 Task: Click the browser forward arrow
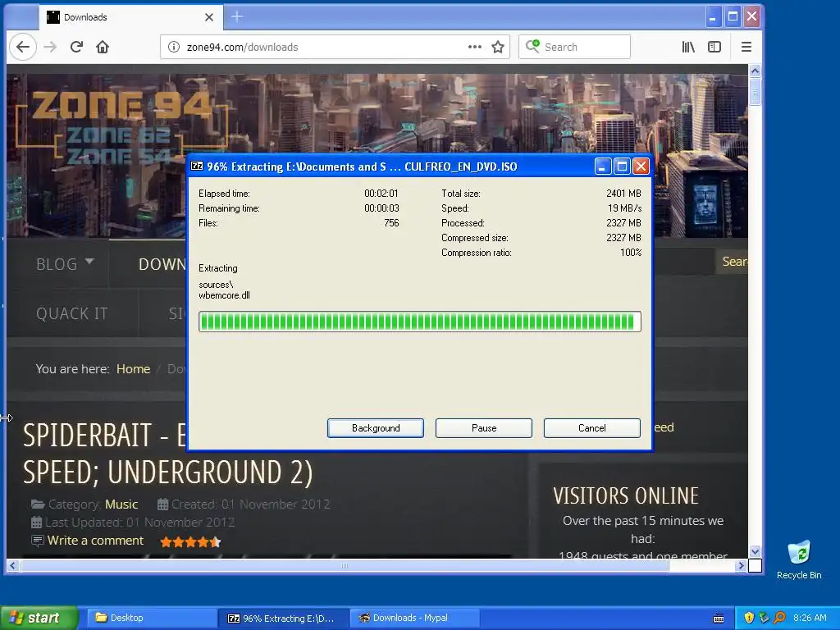click(x=50, y=47)
